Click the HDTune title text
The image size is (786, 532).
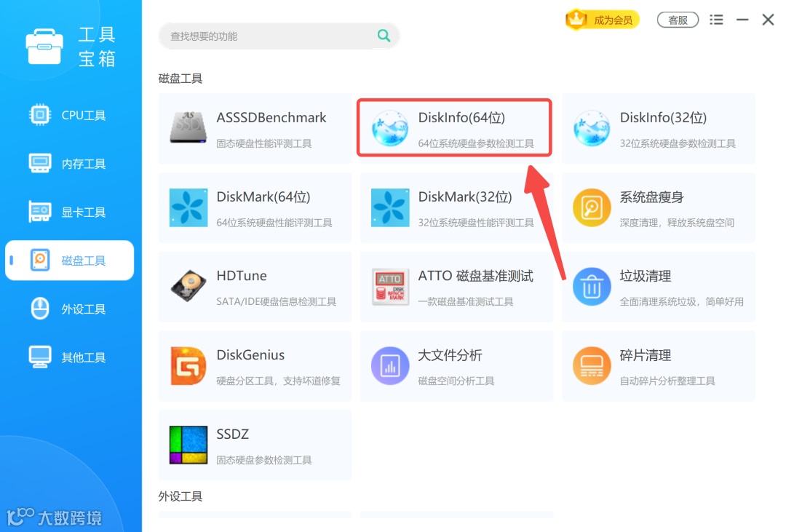click(242, 276)
